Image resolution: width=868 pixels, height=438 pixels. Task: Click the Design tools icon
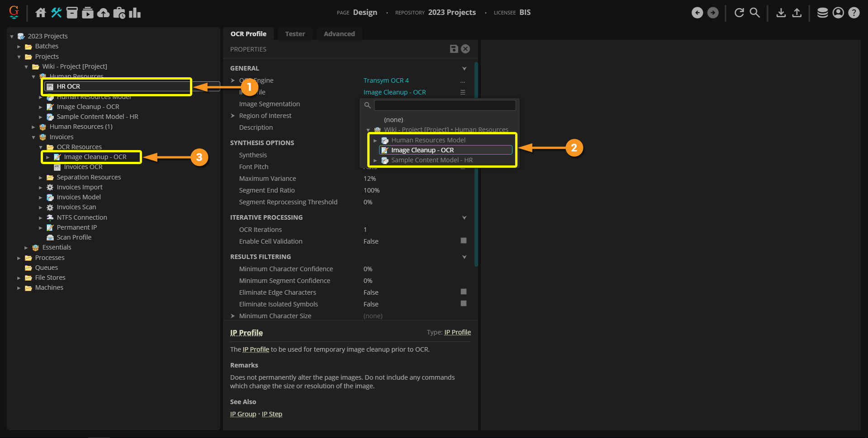coord(57,13)
